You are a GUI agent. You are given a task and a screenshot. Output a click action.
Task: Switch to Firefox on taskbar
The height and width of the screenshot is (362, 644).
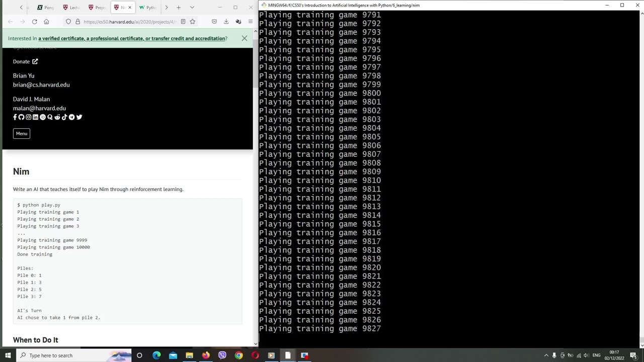pyautogui.click(x=206, y=355)
